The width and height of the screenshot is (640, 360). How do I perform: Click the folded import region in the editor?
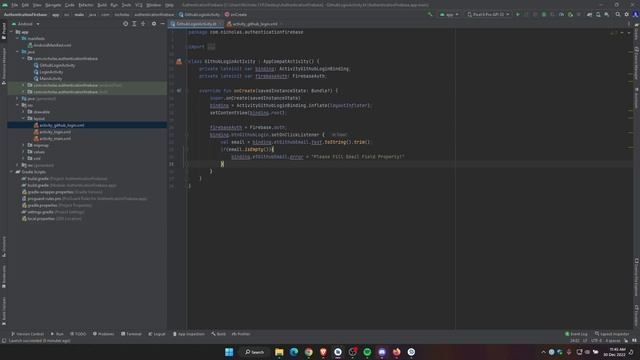[x=211, y=47]
